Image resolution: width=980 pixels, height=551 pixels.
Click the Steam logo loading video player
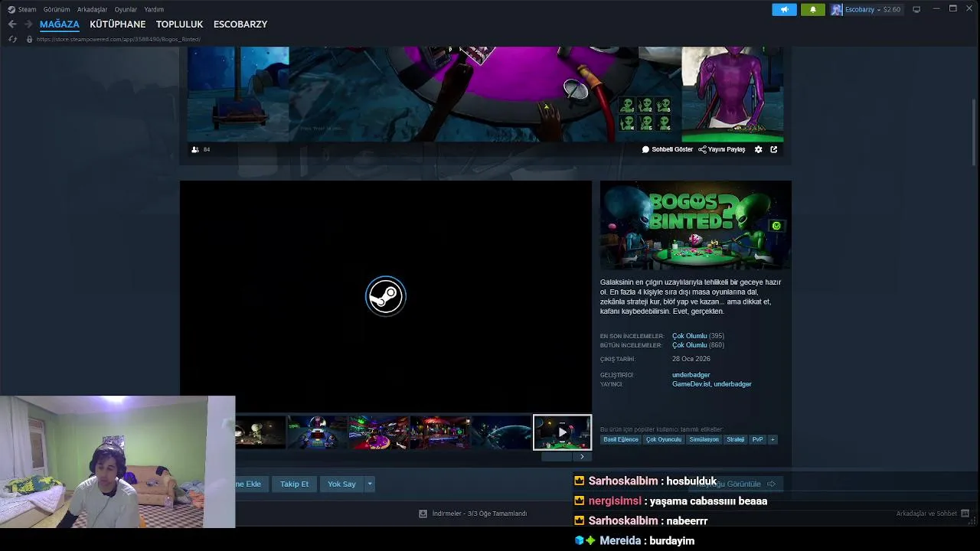386,296
